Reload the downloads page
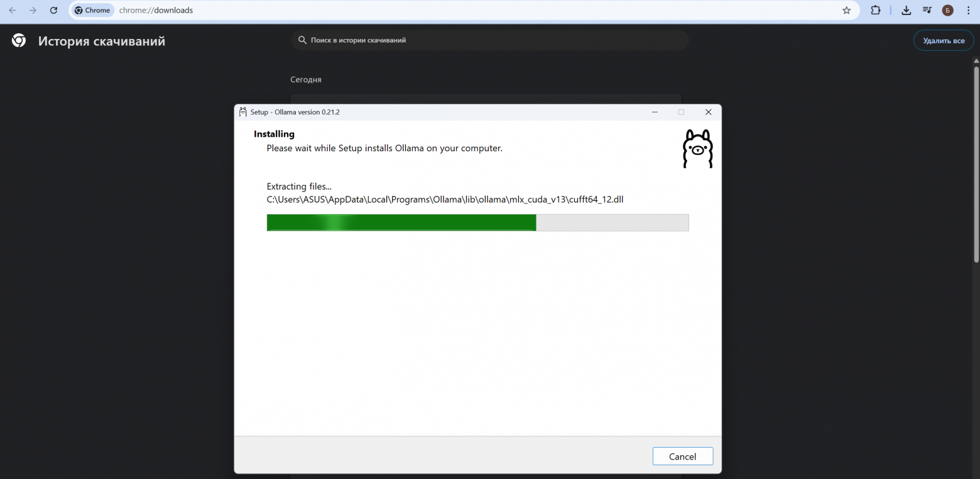 coord(53,10)
